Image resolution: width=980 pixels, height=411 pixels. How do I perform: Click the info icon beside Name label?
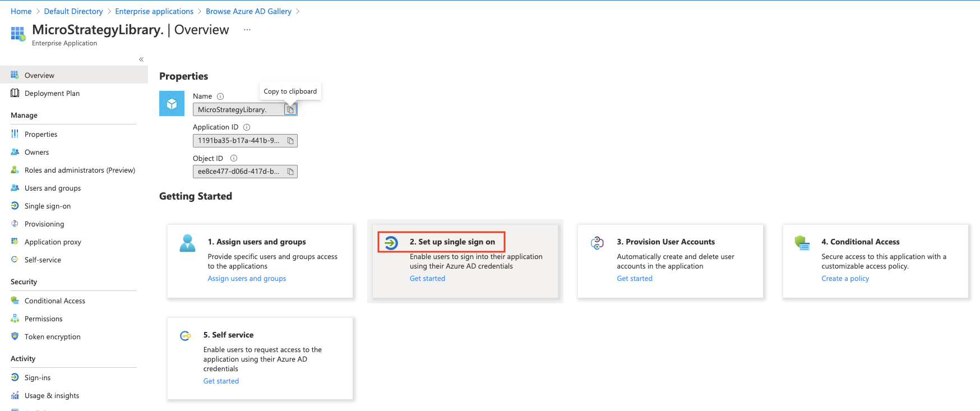220,96
